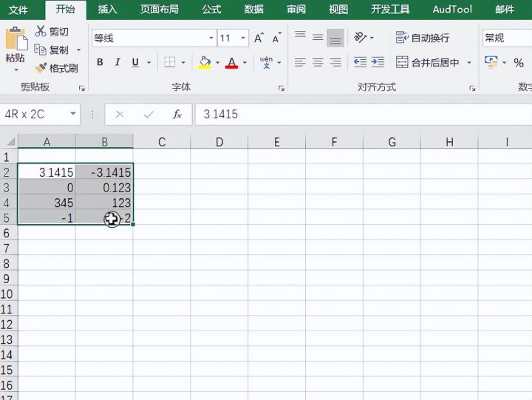Switch to 数据 Data tab
This screenshot has height=400, width=532.
pyautogui.click(x=253, y=9)
